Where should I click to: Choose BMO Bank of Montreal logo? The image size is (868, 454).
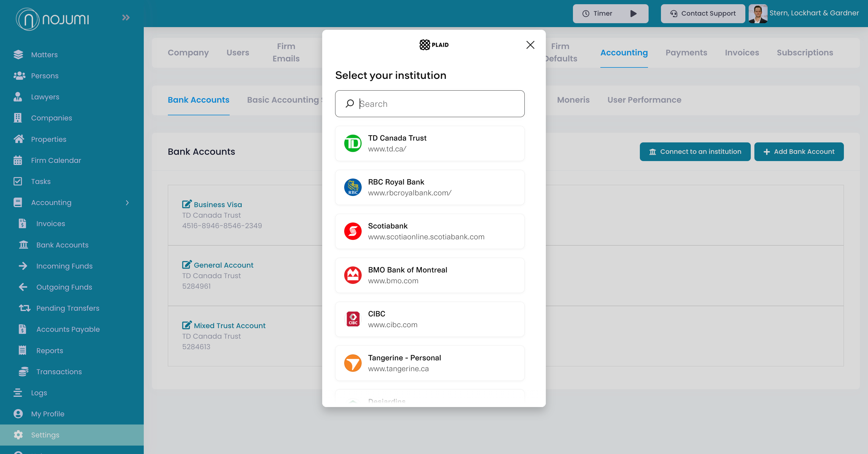tap(353, 275)
